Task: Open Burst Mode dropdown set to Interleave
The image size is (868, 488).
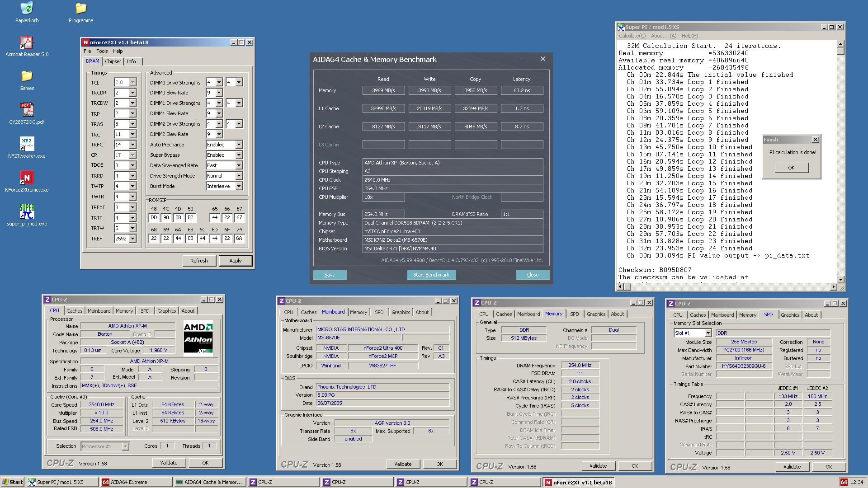Action: pyautogui.click(x=239, y=186)
